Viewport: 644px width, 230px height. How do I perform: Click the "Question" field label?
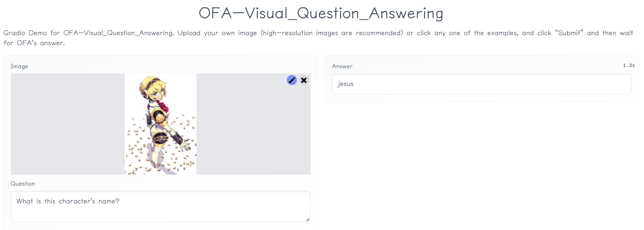23,184
